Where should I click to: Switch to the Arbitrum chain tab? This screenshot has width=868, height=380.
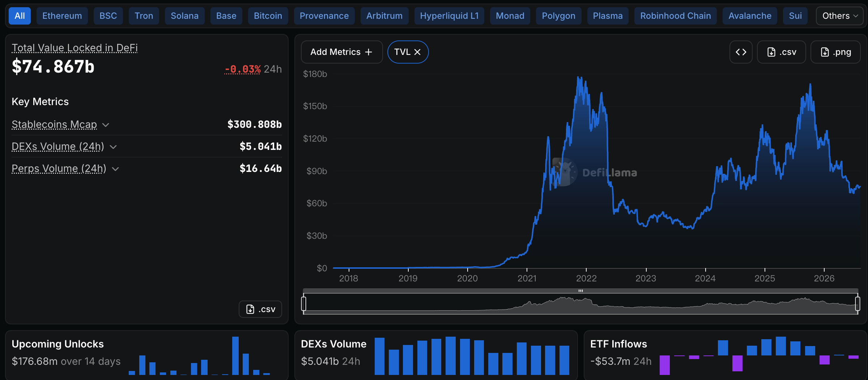tap(384, 16)
